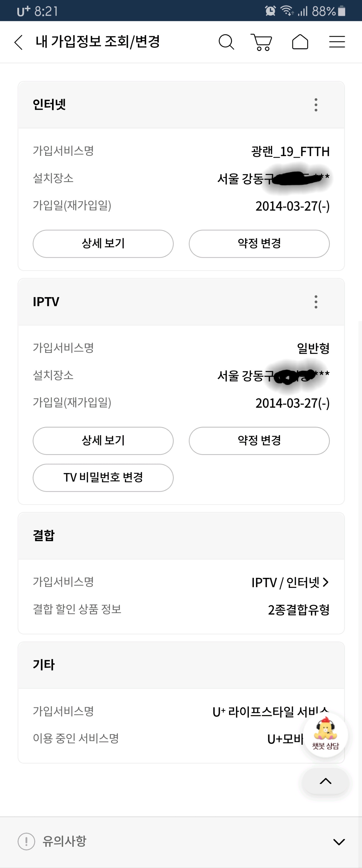Open the shopping cart
Viewport: 362px width, 868px height.
(x=261, y=42)
